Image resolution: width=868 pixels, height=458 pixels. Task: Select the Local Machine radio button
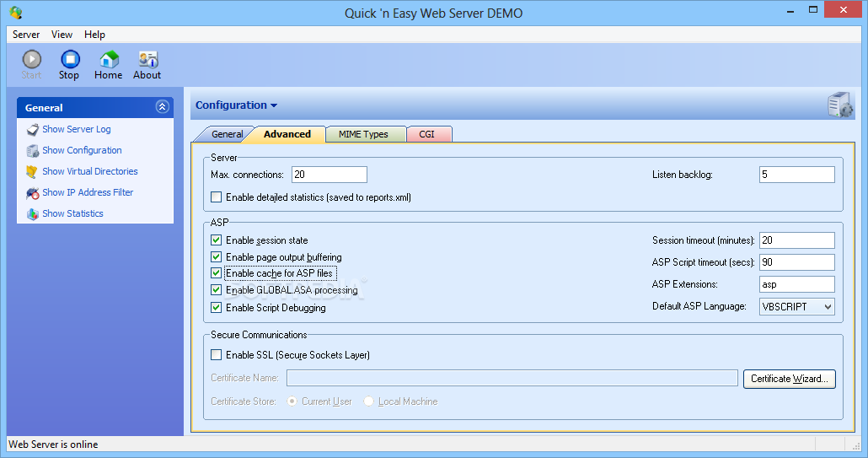368,401
